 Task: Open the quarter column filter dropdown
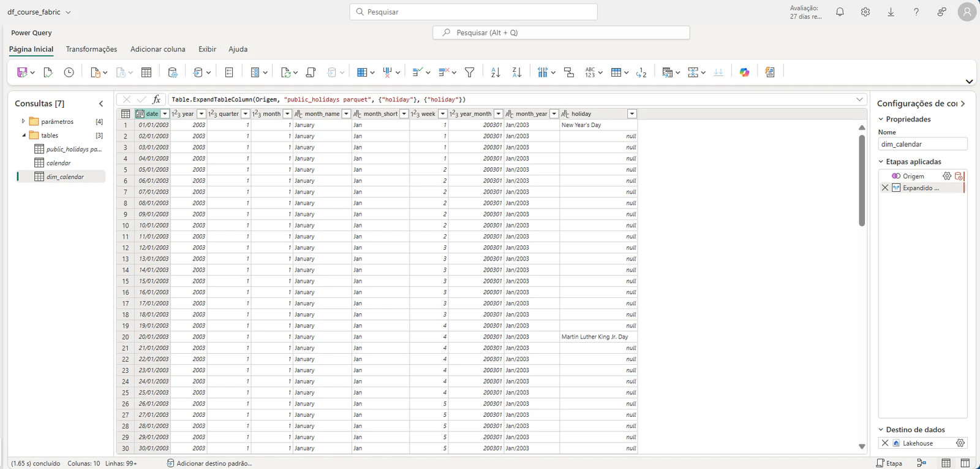[x=246, y=113]
